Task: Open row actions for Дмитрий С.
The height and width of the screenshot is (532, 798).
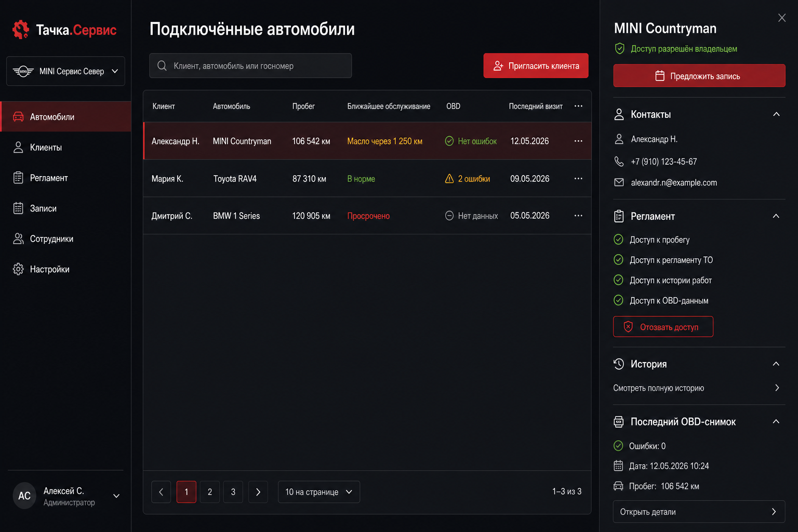Action: [578, 216]
